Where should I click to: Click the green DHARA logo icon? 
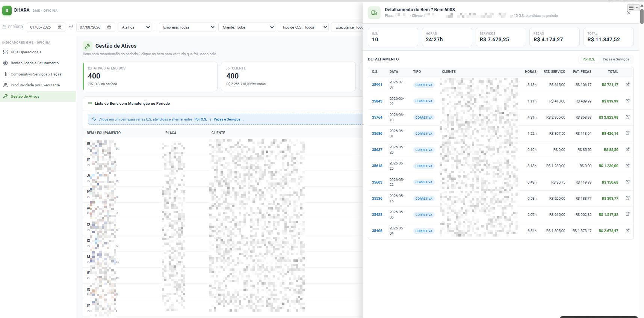pyautogui.click(x=7, y=11)
